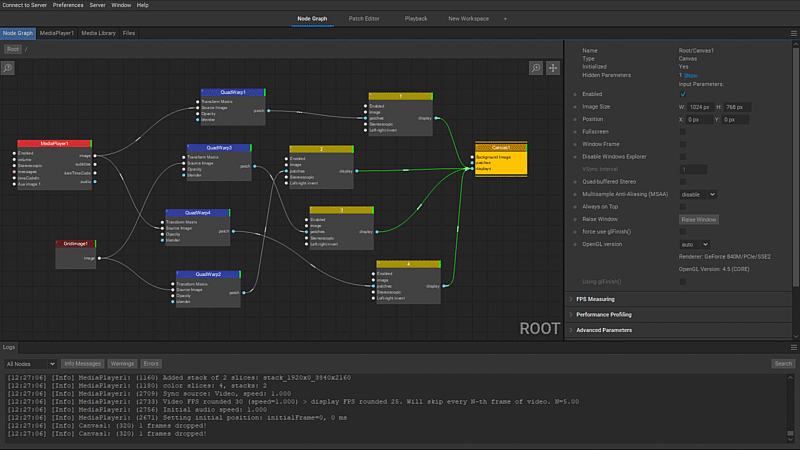Click QuadWarp2 patch output port
800x450 pixels.
pyautogui.click(x=244, y=293)
